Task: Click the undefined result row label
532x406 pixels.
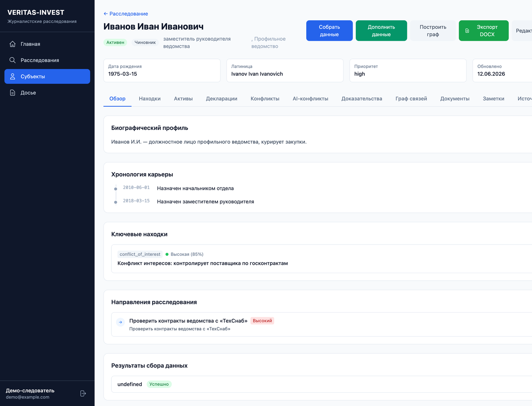Action: click(x=130, y=384)
